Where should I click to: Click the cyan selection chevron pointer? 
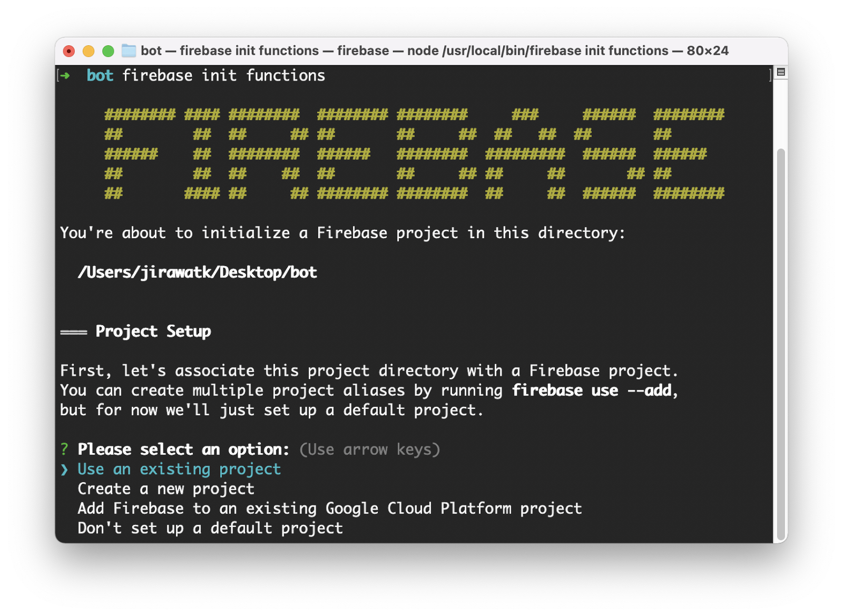tap(64, 470)
